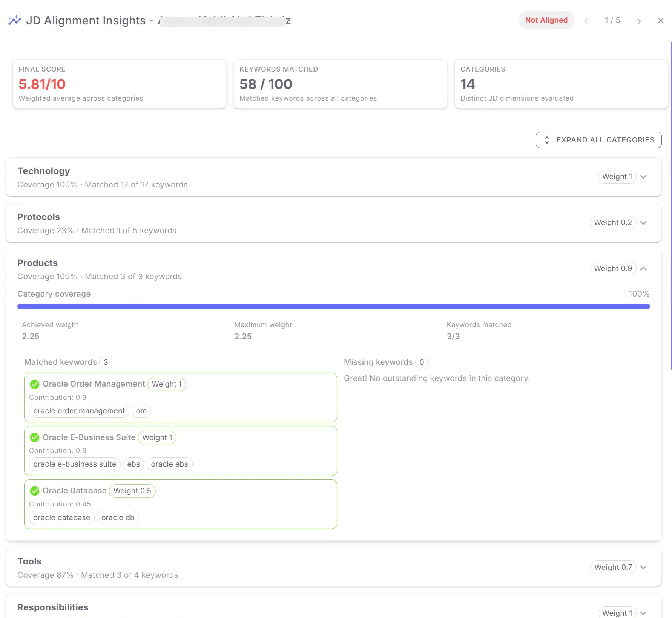
Task: Expand the Tools category
Action: pos(643,567)
